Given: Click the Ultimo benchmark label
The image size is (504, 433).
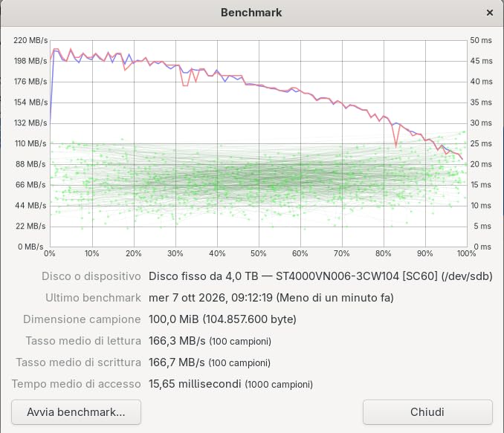Looking at the screenshot, I should click(x=93, y=298).
